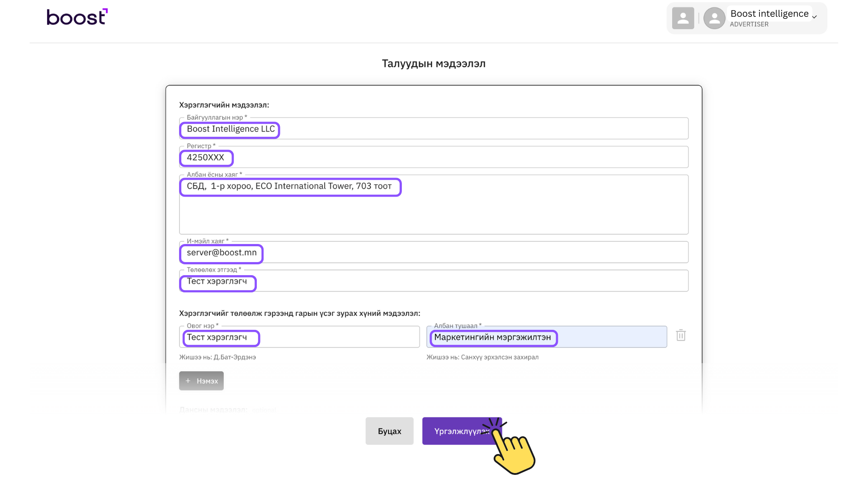Click the Үргэлжлүүлэх continue button

click(457, 431)
